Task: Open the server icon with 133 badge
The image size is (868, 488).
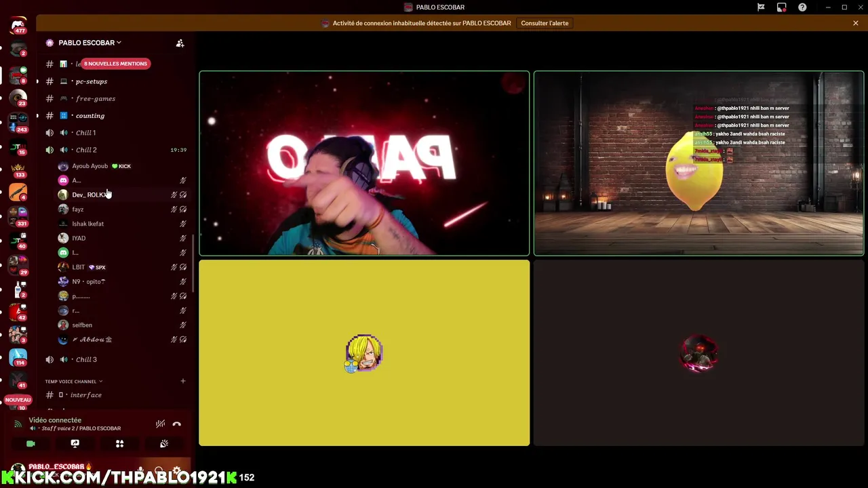Action: click(18, 169)
